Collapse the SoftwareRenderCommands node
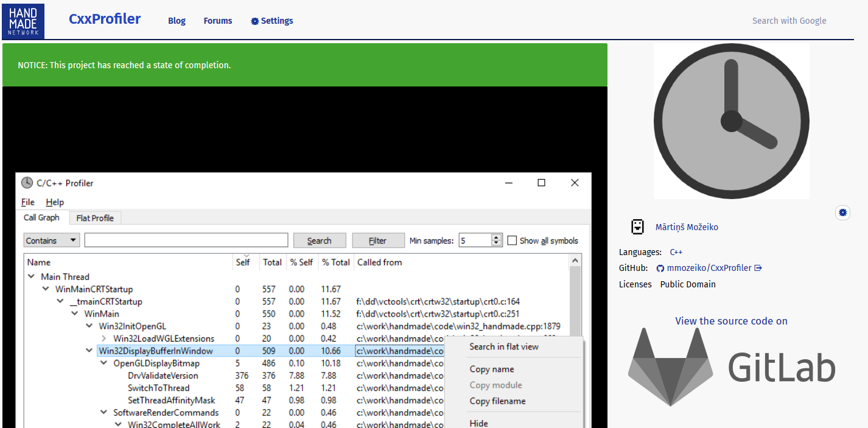The width and height of the screenshot is (868, 428). [x=104, y=413]
